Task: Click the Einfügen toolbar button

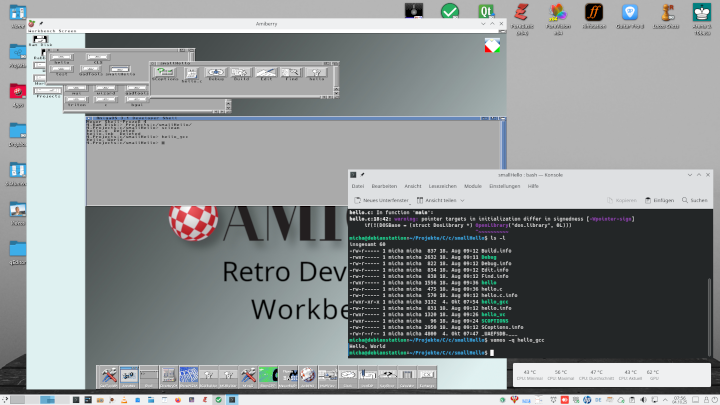Action: tap(660, 200)
